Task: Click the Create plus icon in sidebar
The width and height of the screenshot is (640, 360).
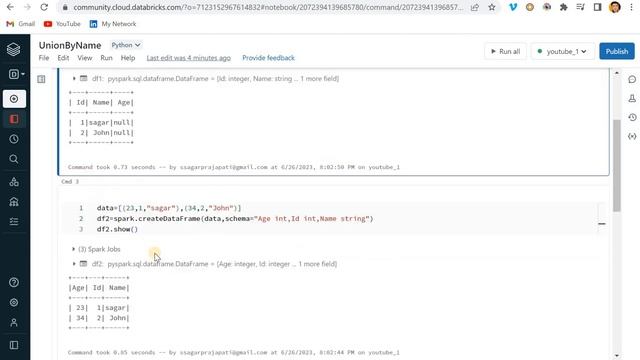Action: (x=14, y=99)
